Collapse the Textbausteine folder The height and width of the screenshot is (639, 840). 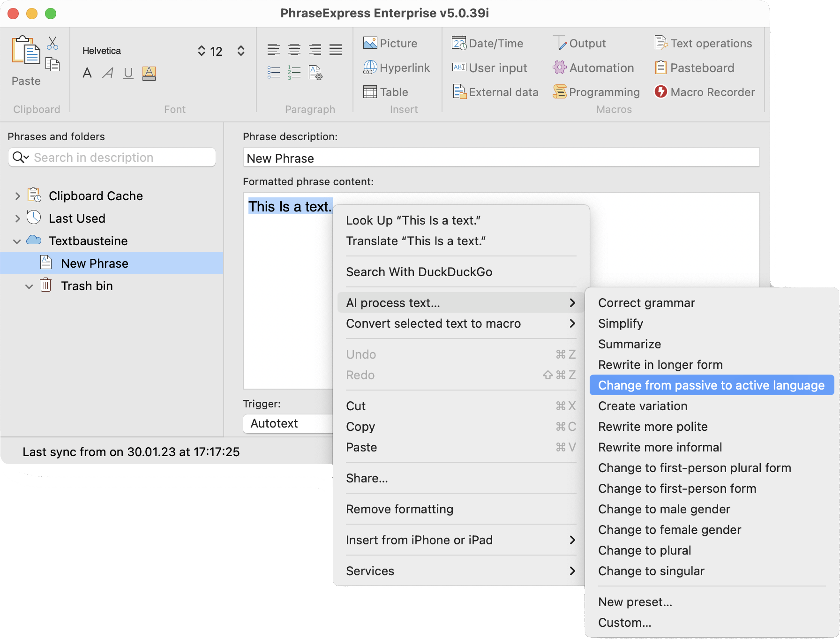(17, 241)
